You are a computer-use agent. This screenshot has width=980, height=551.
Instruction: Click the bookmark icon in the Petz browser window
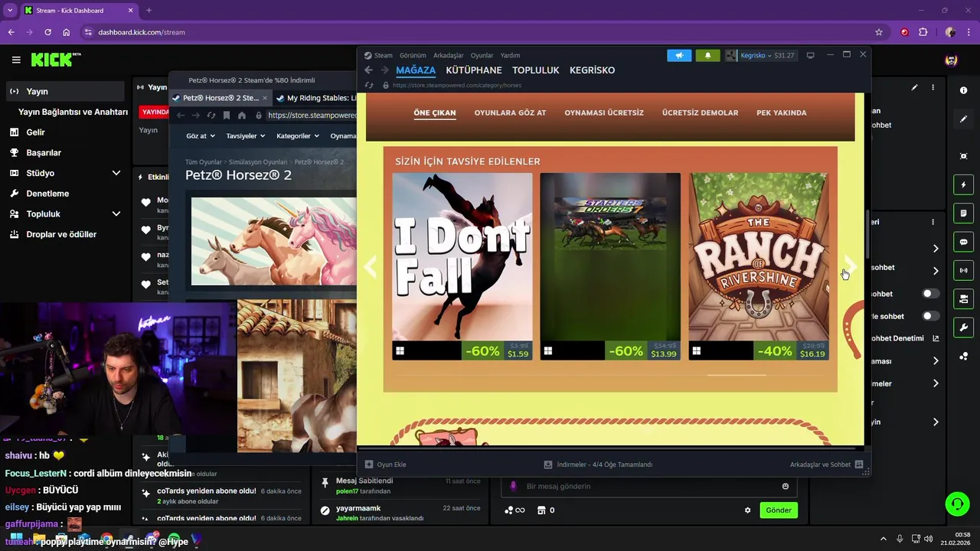(x=227, y=116)
